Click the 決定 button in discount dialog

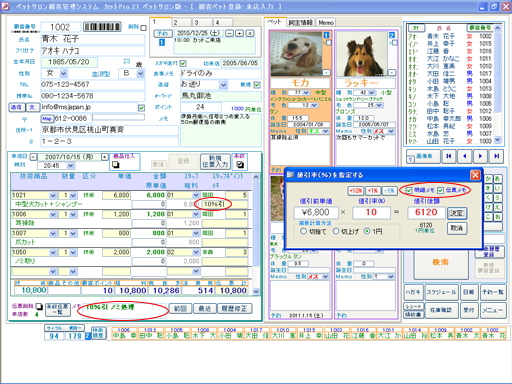457,213
